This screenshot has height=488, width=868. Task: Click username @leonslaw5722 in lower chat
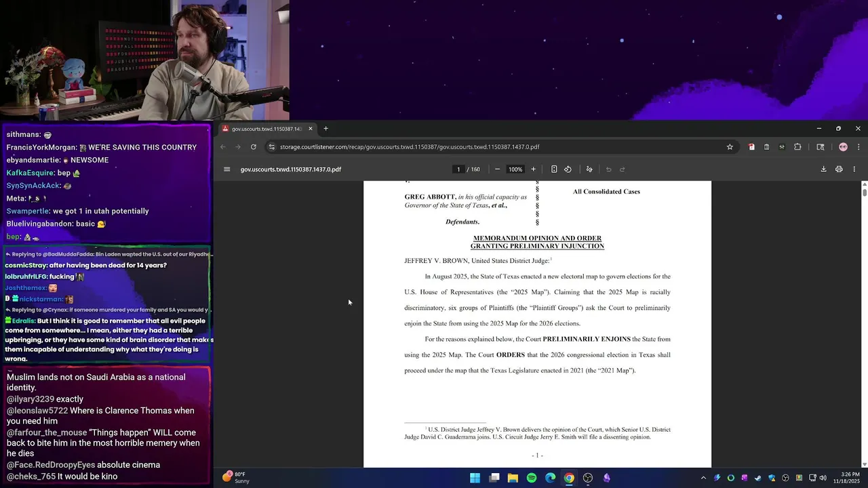click(37, 411)
